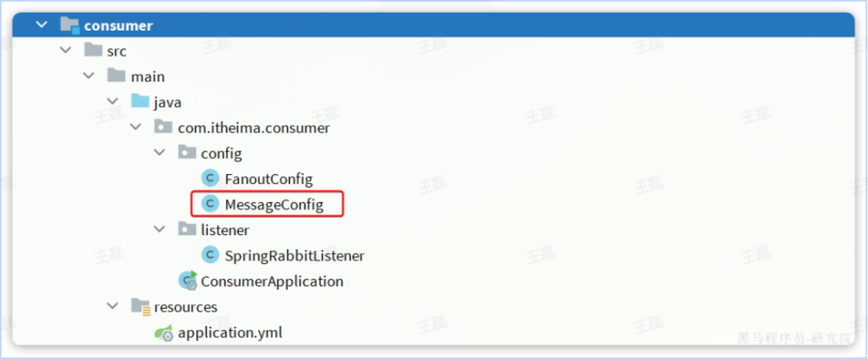Click the com.itheima.consumer package icon
This screenshot has height=359, width=868.
(163, 127)
